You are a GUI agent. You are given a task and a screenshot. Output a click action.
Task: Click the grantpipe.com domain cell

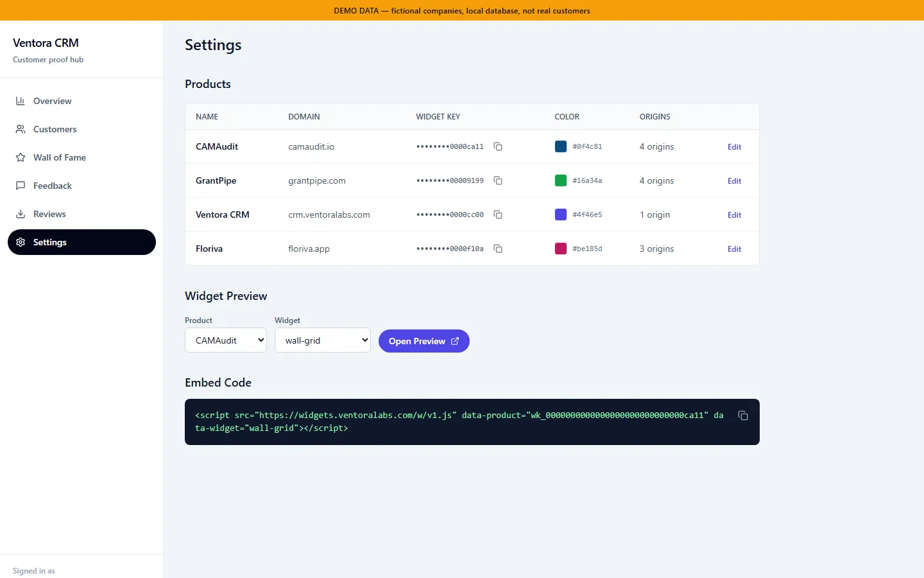(317, 180)
